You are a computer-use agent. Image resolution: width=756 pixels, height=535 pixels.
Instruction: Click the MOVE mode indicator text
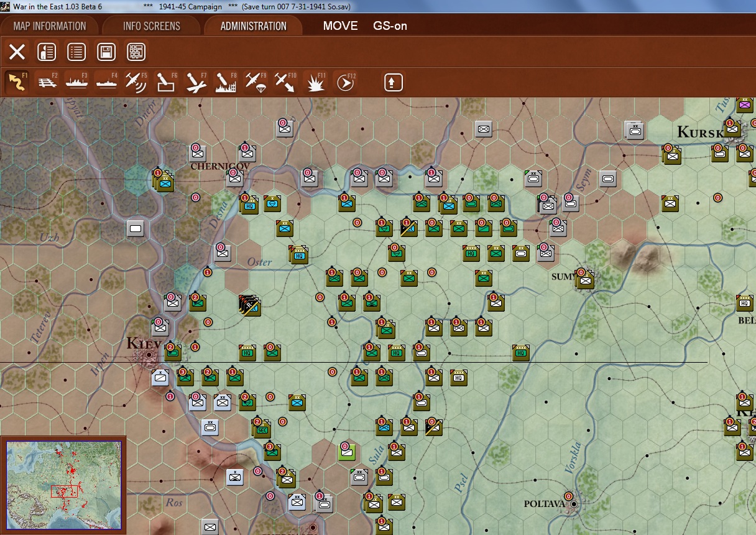coord(340,26)
